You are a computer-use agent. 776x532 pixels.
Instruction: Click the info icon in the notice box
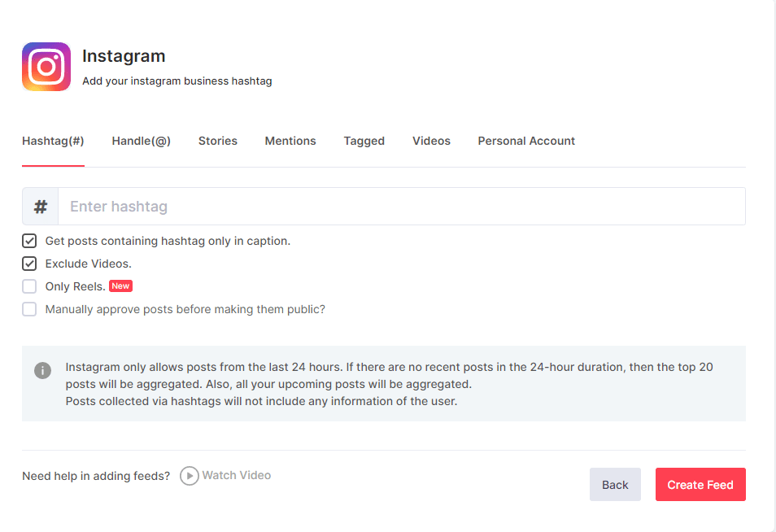coord(43,370)
